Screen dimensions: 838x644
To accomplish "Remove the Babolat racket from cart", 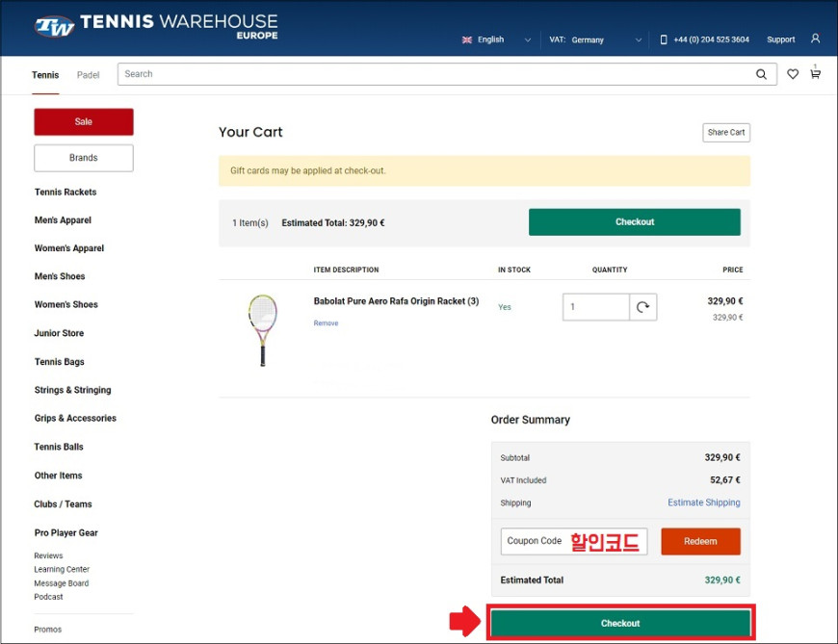I will (x=326, y=323).
